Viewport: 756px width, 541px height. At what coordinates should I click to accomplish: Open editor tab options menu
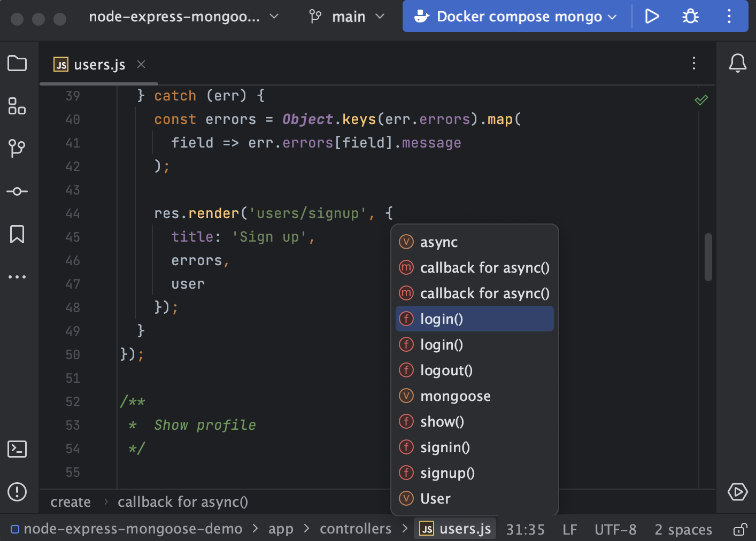tap(694, 63)
